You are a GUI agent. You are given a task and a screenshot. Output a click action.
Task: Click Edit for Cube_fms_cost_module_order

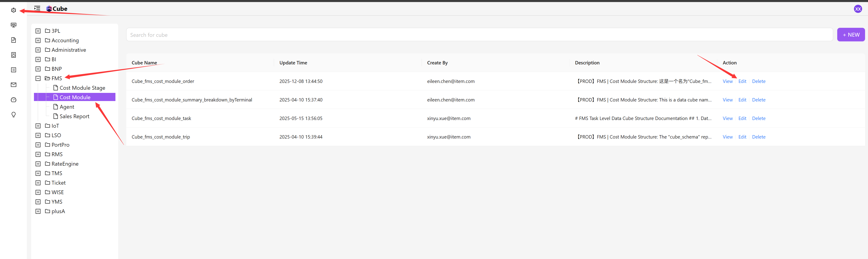tap(742, 81)
